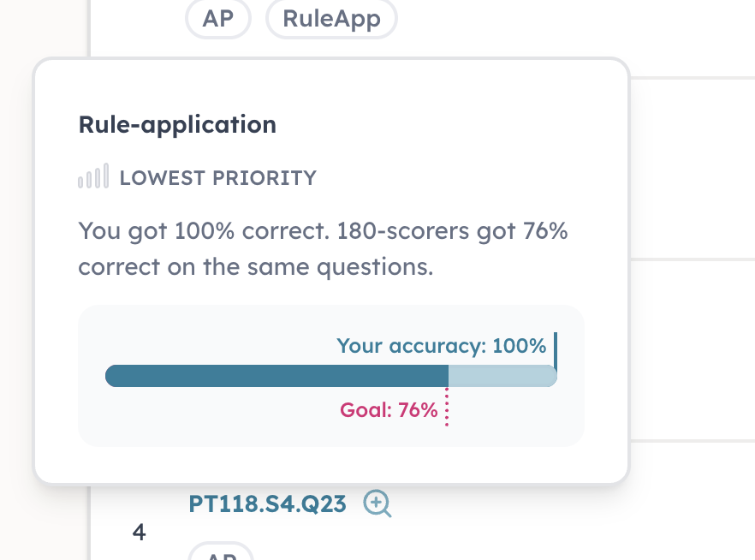
Task: Click the magnifier icon beside PT118.S4.Q23
Action: [377, 503]
